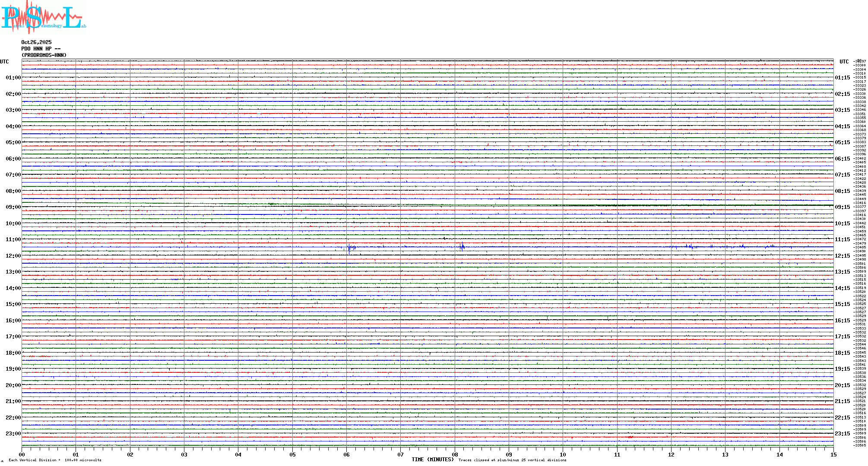Click the TIME (MINUTES) axis title
The image size is (868, 466).
click(433, 460)
